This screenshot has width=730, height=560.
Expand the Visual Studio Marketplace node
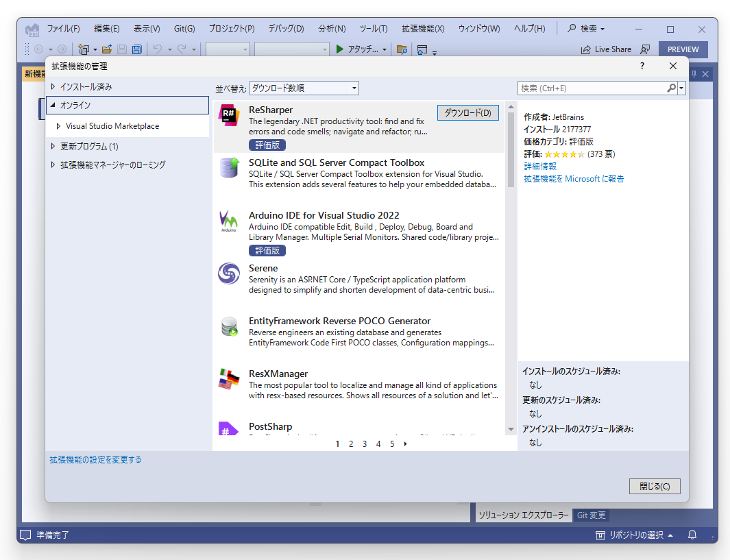58,126
